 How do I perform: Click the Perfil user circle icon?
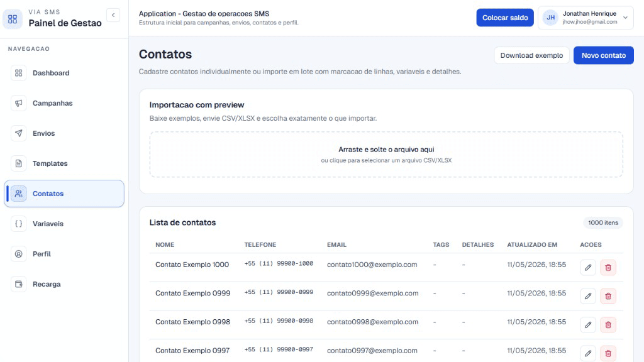click(18, 254)
